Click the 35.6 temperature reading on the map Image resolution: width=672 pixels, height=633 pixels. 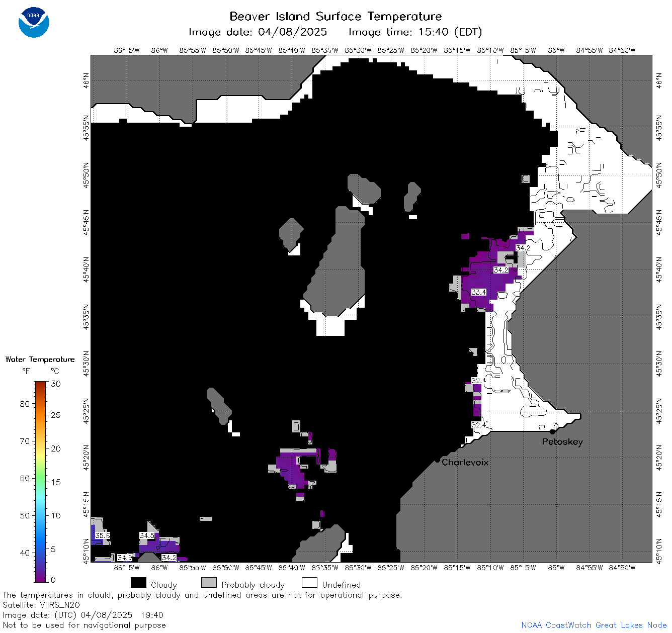click(103, 535)
